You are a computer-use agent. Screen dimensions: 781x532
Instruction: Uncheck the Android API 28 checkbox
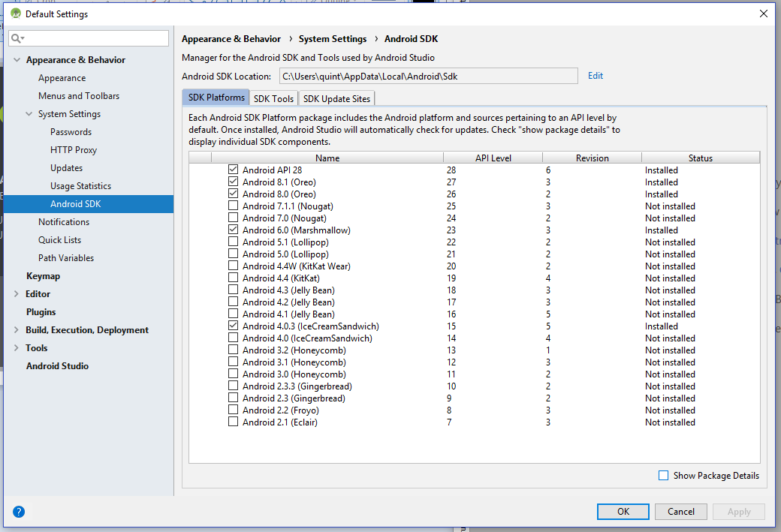click(x=233, y=170)
